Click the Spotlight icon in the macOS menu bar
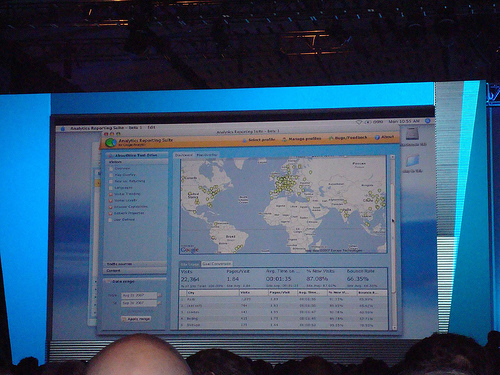This screenshot has width=500, height=375. point(428,121)
